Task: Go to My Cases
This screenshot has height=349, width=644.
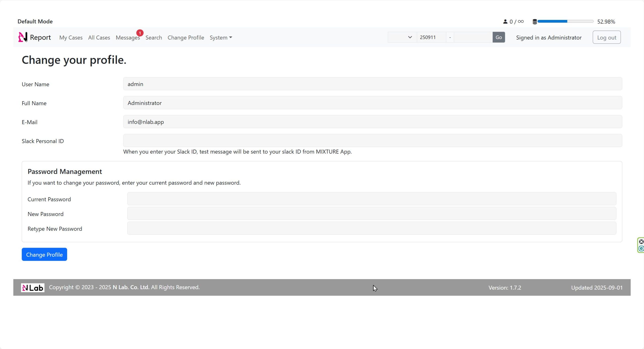Action: point(71,37)
